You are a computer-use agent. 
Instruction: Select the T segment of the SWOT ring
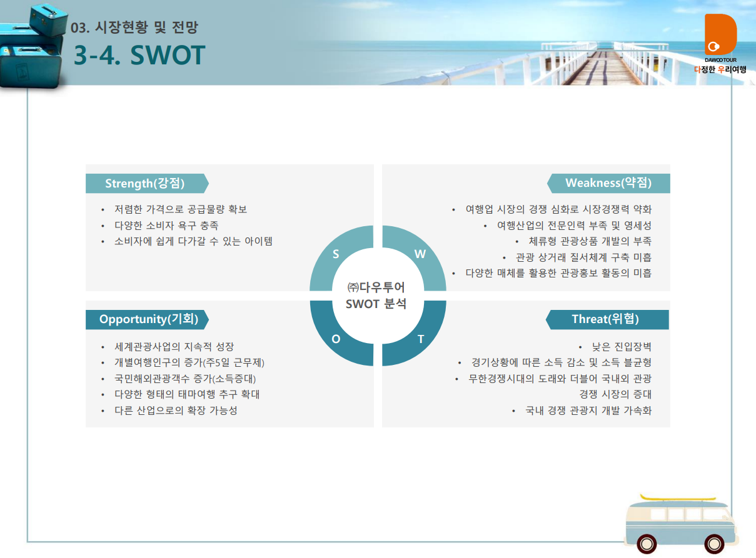pos(420,338)
